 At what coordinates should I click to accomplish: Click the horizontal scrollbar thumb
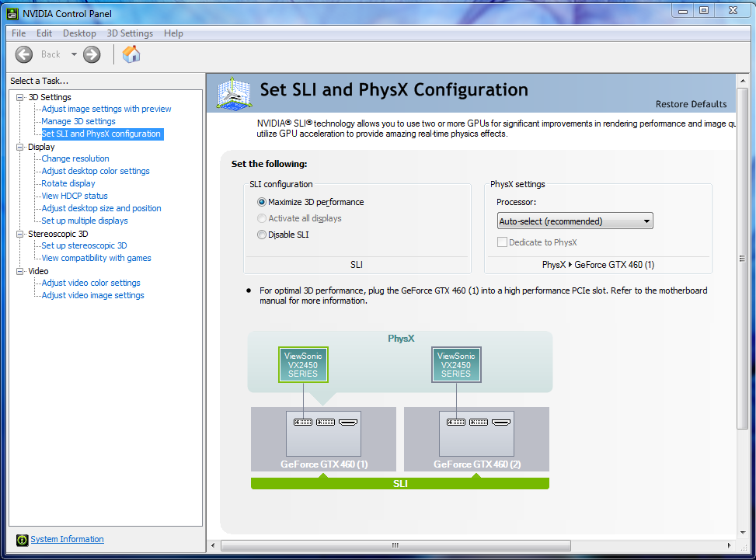(x=395, y=545)
